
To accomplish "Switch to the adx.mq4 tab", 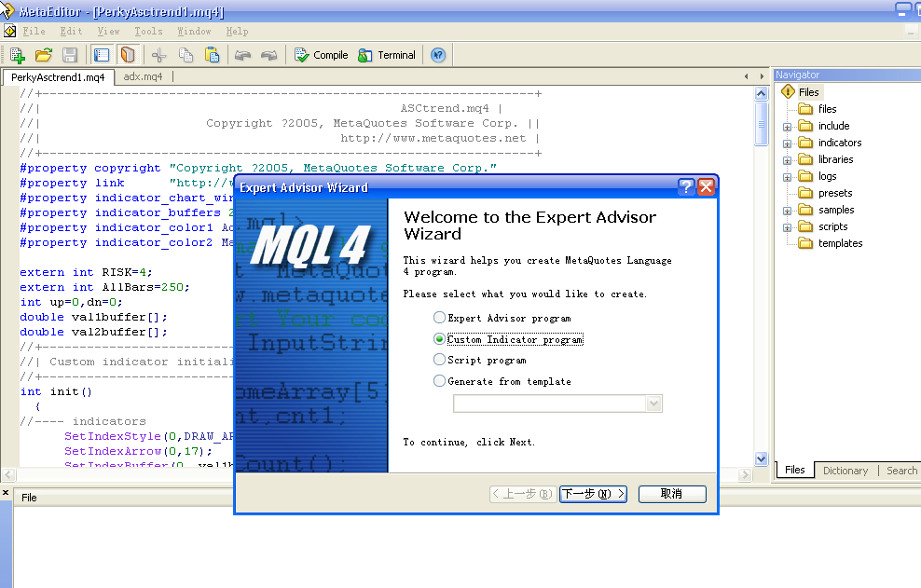I will click(x=143, y=76).
